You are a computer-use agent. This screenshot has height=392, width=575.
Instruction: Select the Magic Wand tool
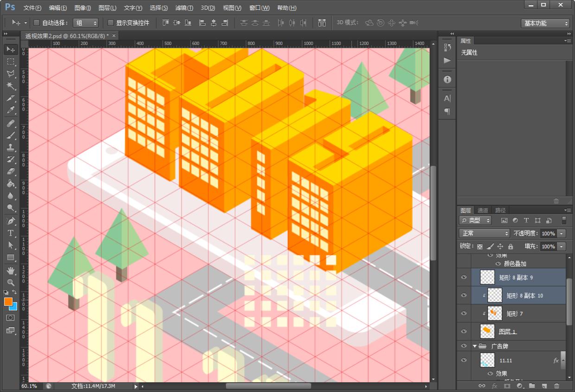(x=11, y=86)
